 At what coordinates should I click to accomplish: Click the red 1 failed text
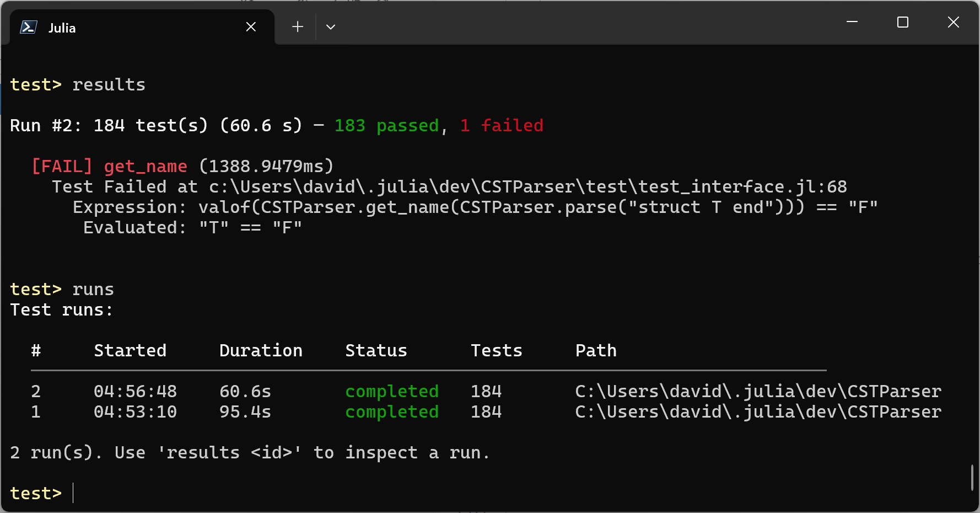click(501, 125)
